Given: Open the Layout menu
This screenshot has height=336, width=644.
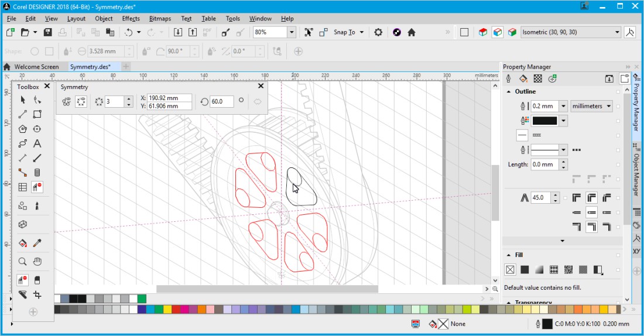Looking at the screenshot, I should pyautogui.click(x=76, y=19).
